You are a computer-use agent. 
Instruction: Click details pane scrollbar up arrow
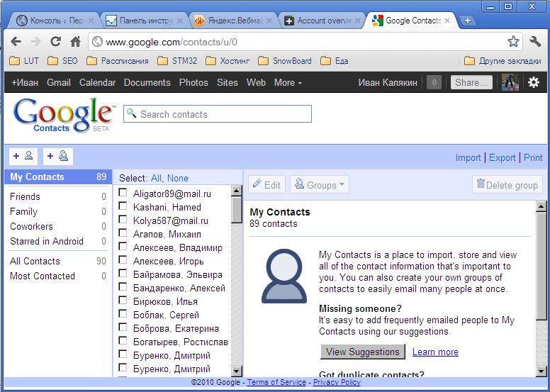(541, 207)
